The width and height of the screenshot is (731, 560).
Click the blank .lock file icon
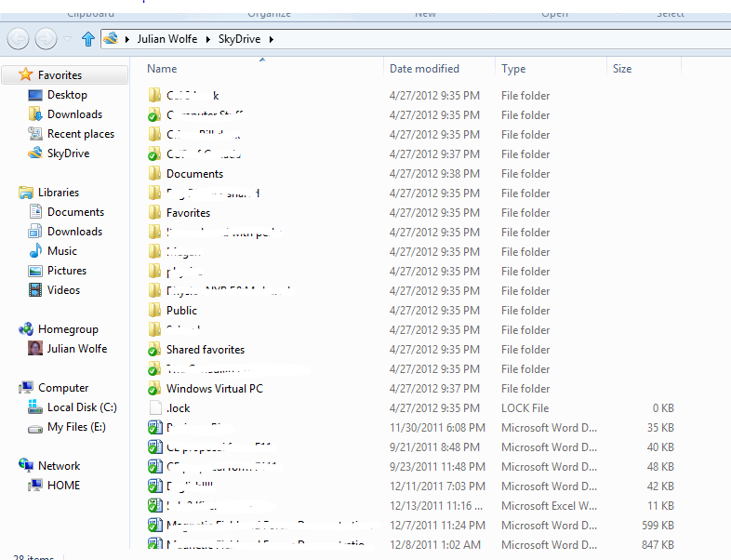click(x=154, y=408)
